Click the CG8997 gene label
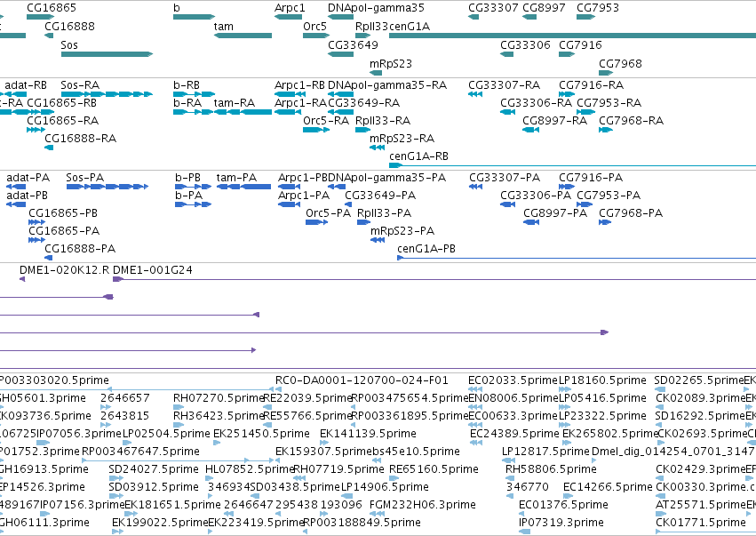The height and width of the screenshot is (536, 756). click(544, 8)
